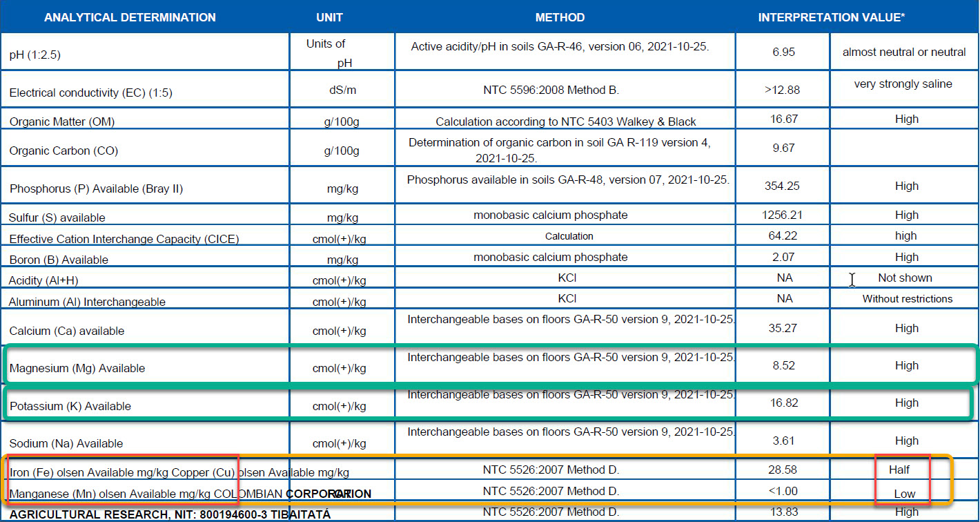Click 'High' in the Phosphorus row

(907, 186)
